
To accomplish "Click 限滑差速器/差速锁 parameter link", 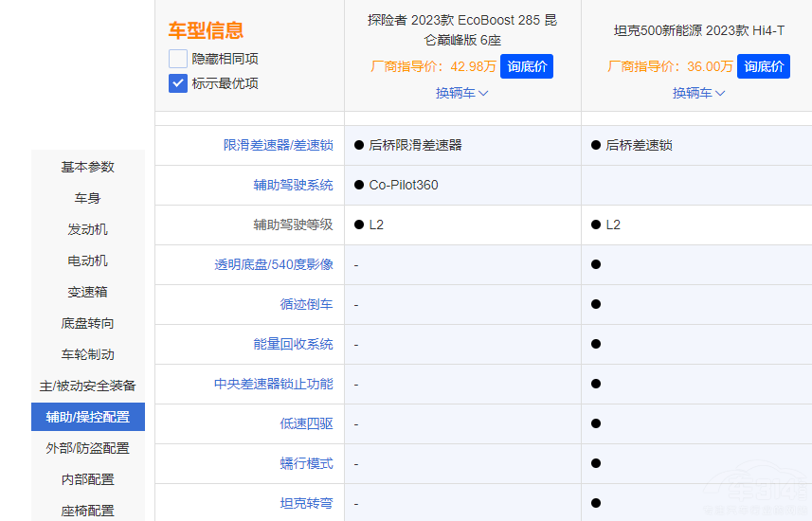I will click(278, 145).
